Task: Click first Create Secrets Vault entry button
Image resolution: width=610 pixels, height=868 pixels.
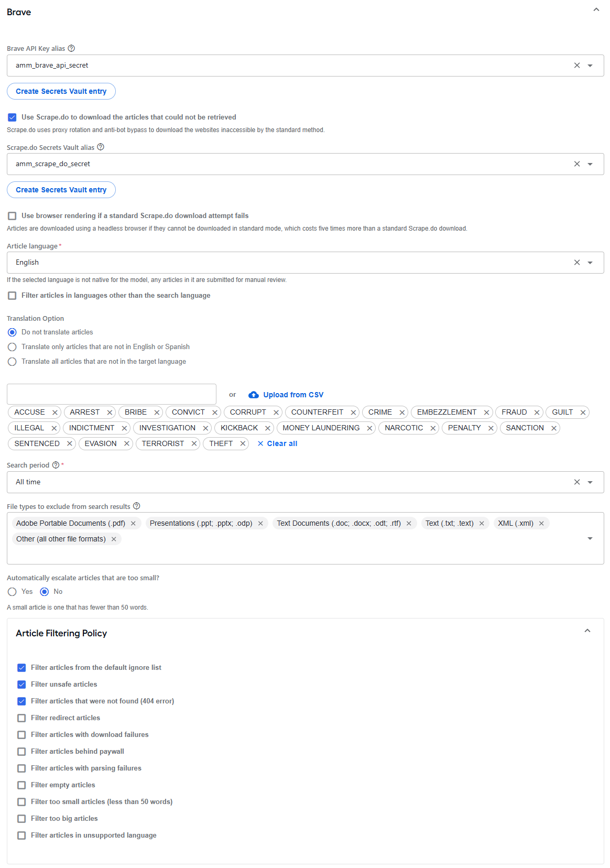Action: pyautogui.click(x=61, y=91)
